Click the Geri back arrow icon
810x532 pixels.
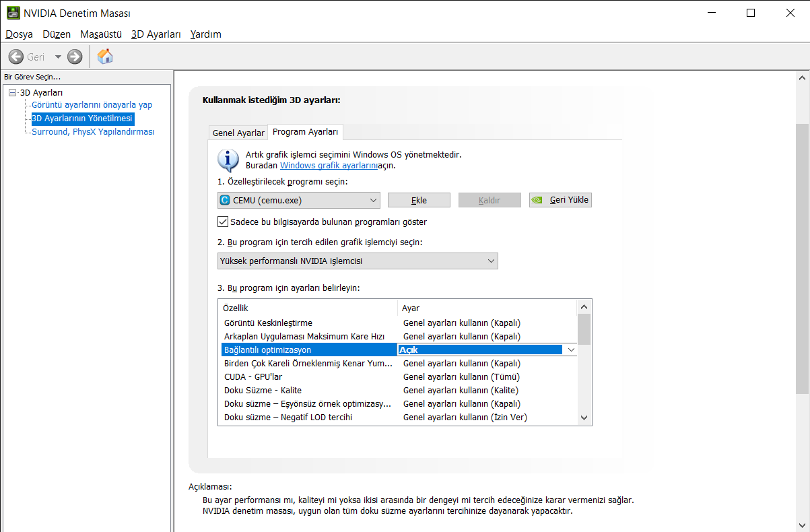click(16, 57)
